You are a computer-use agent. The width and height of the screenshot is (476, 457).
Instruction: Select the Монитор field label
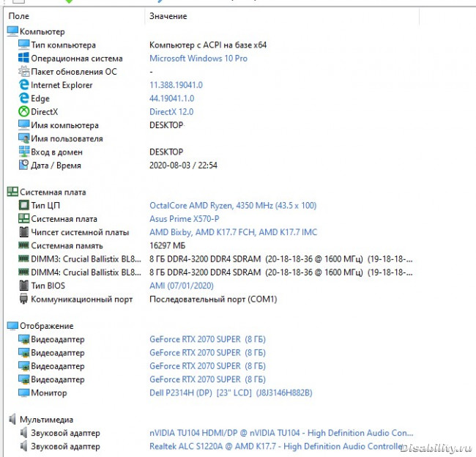[49, 393]
